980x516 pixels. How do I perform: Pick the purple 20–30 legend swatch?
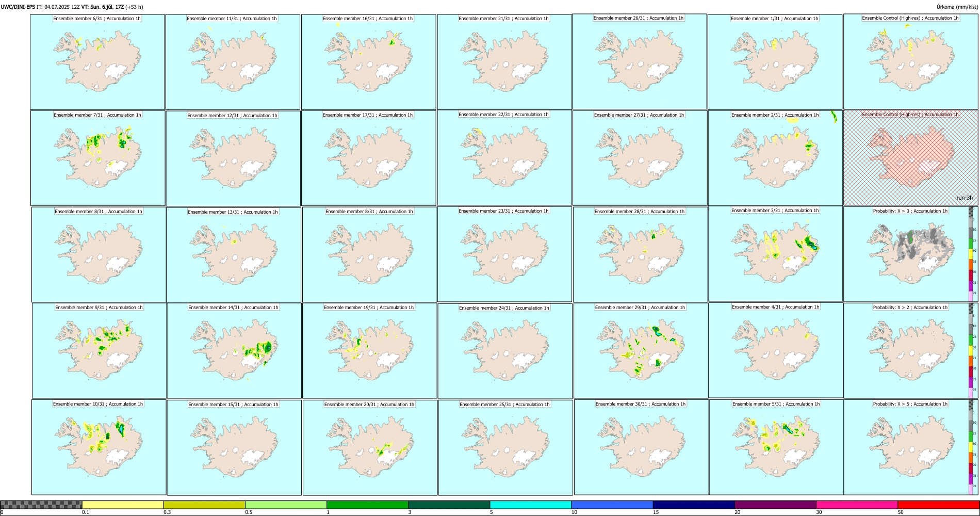[x=775, y=505]
